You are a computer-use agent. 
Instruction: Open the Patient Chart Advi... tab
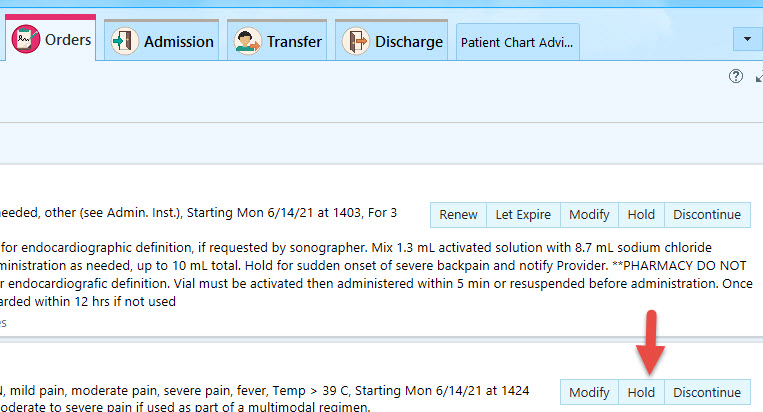pyautogui.click(x=517, y=42)
